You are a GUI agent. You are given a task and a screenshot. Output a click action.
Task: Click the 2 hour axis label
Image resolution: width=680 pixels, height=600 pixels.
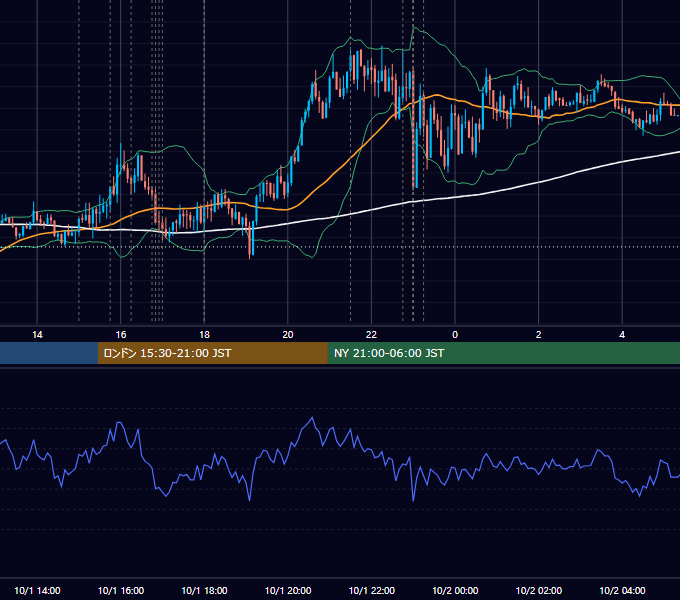(x=538, y=335)
